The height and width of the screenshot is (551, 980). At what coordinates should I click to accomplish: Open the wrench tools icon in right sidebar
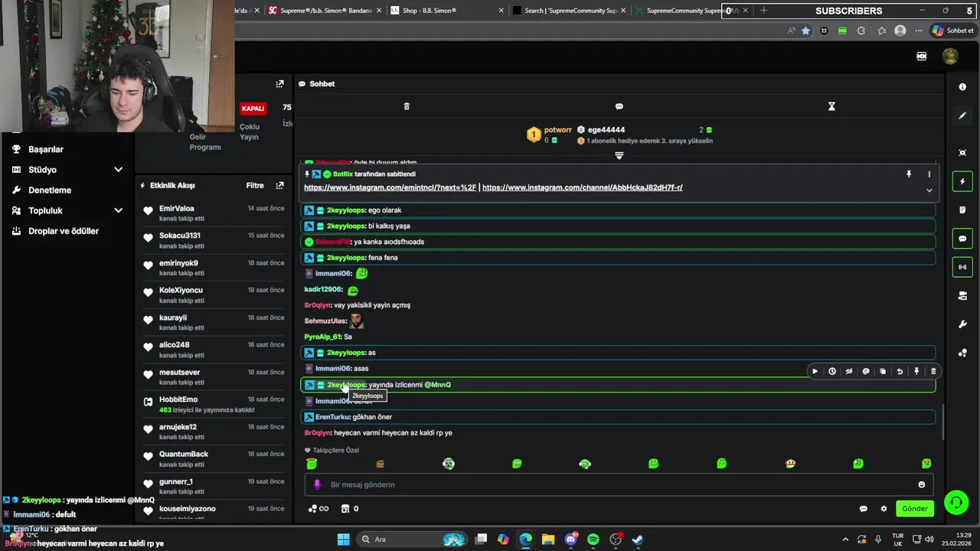(962, 324)
